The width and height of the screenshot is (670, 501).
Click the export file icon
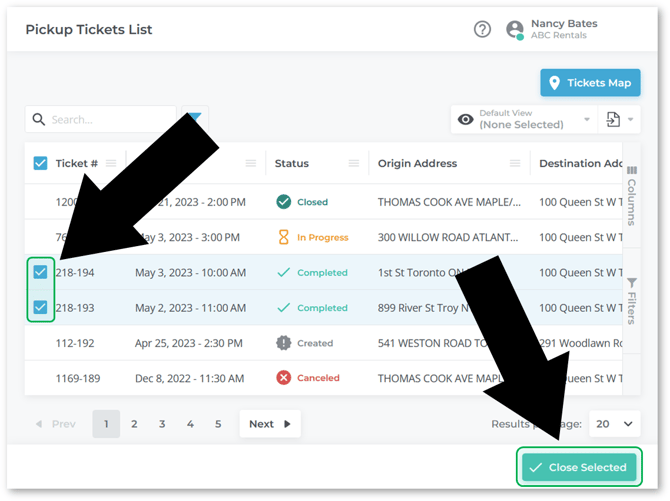613,120
